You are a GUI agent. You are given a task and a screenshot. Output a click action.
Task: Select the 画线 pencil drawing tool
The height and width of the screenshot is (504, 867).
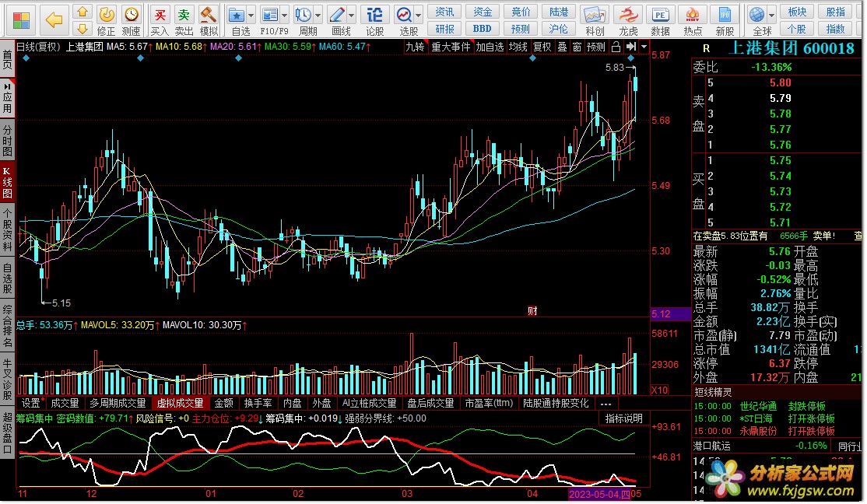[336, 15]
